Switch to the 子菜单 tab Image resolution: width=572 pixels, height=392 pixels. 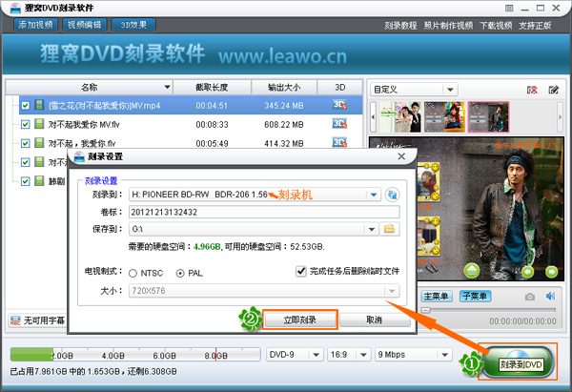coord(475,296)
